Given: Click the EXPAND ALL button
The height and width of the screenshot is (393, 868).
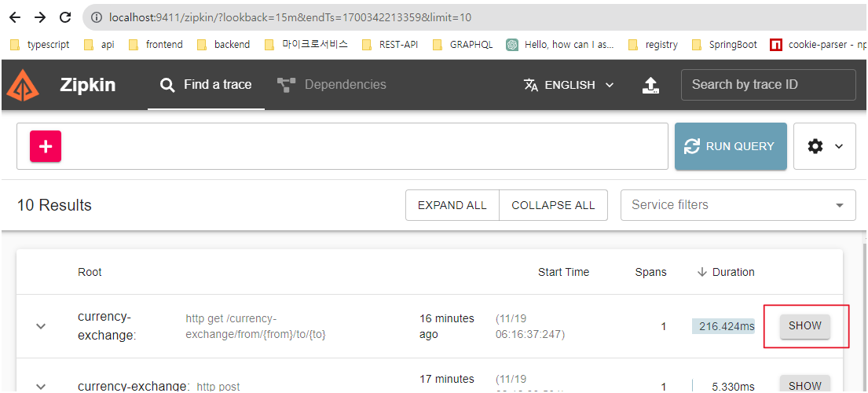Looking at the screenshot, I should (452, 205).
